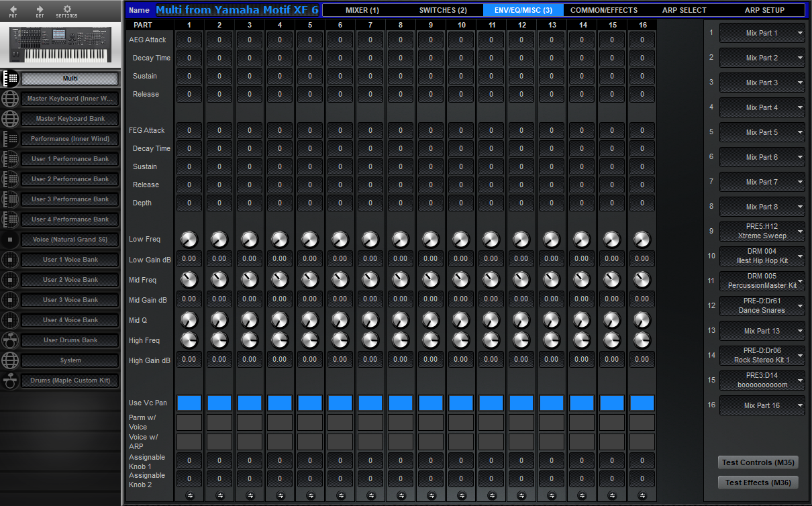Click the Multi mode icon beside the Multi button
This screenshot has height=506, width=812.
click(x=9, y=78)
